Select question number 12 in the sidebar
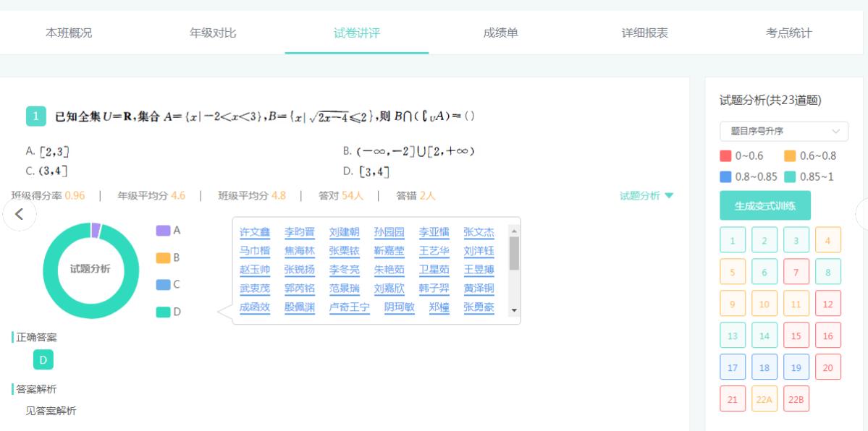Viewport: 868px width, 431px height. [x=828, y=303]
